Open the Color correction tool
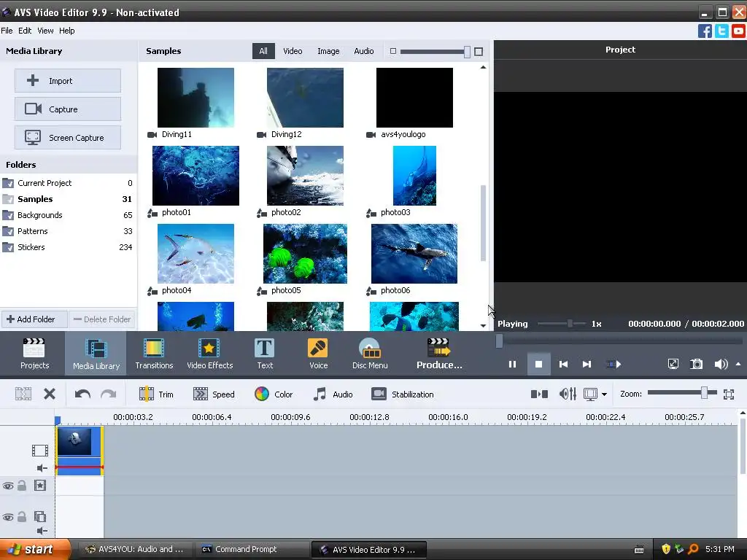The width and height of the screenshot is (747, 560). coord(274,394)
